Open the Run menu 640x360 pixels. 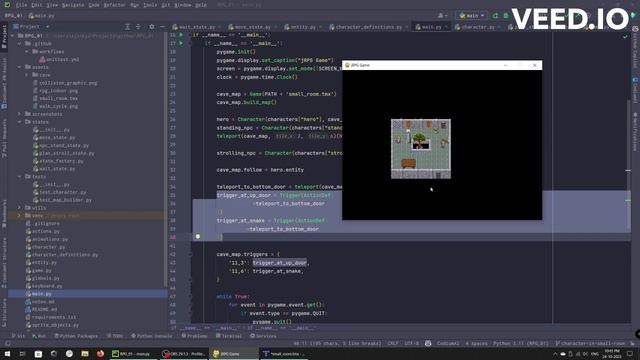pos(135,5)
